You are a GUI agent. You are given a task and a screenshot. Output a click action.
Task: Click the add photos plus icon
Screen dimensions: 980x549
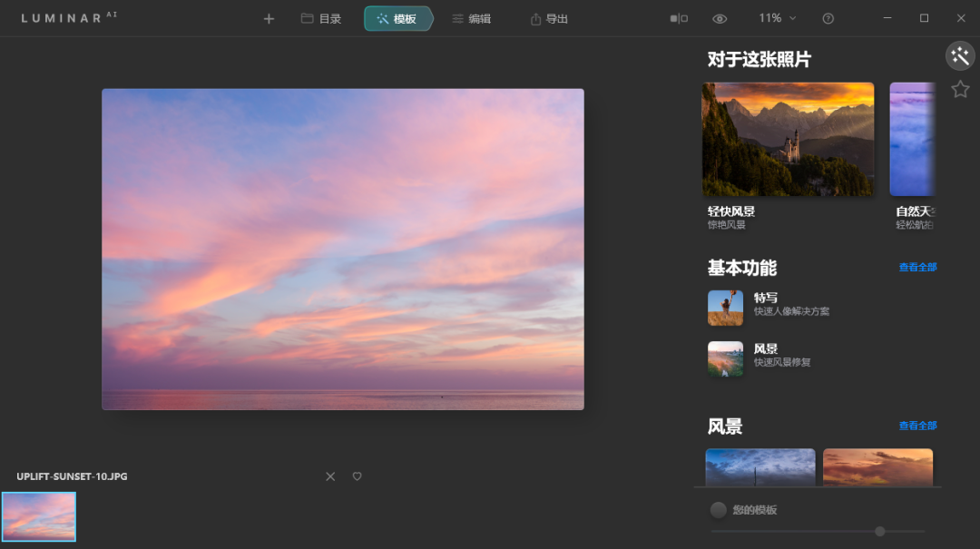[269, 17]
